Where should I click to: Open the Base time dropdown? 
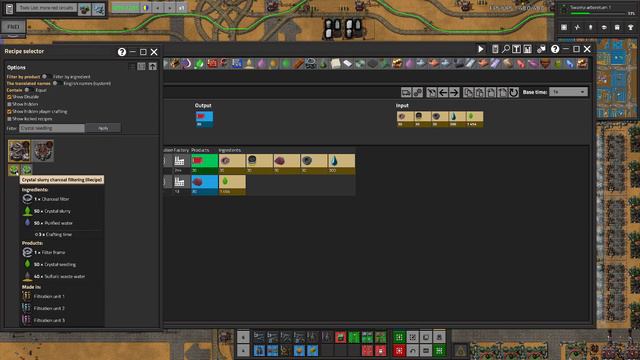[x=568, y=92]
